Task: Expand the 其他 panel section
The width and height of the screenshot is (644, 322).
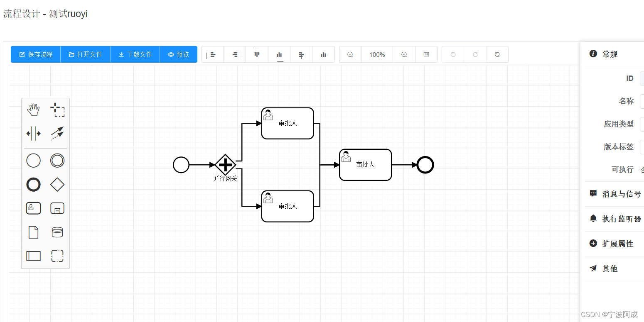Action: (614, 268)
